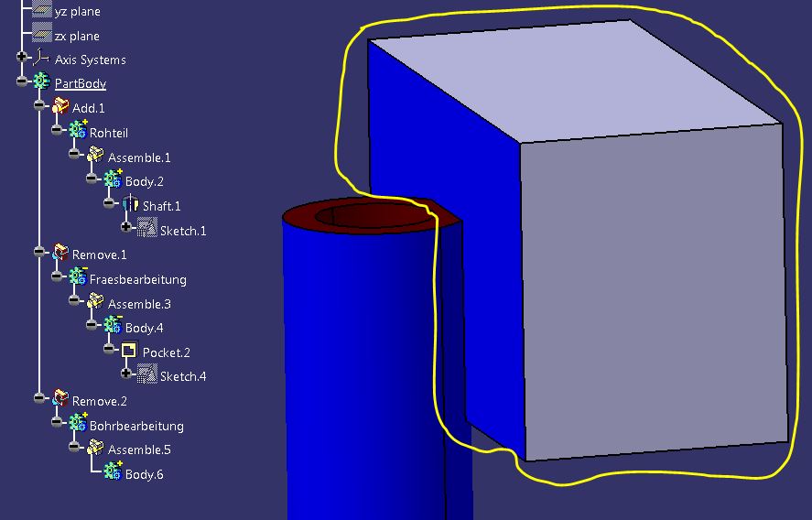Collapse the Assemble.1 node
This screenshot has height=520, width=812.
pos(74,154)
